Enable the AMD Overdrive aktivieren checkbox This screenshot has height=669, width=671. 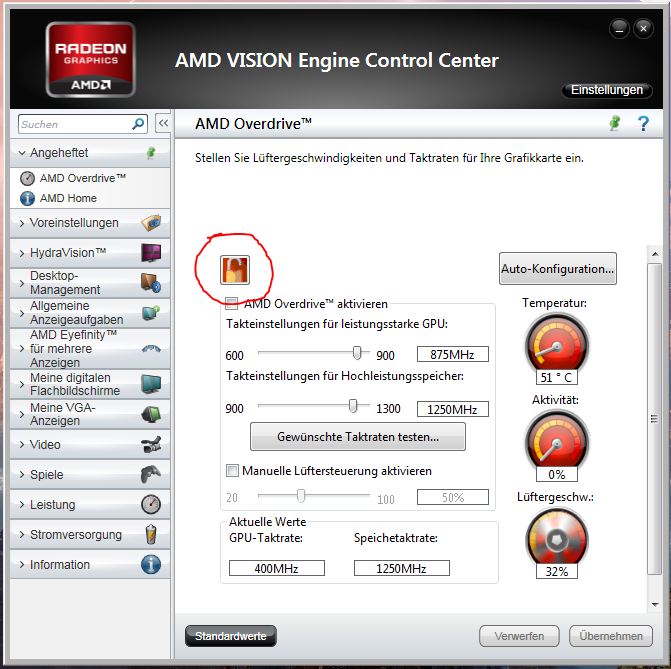tap(232, 304)
